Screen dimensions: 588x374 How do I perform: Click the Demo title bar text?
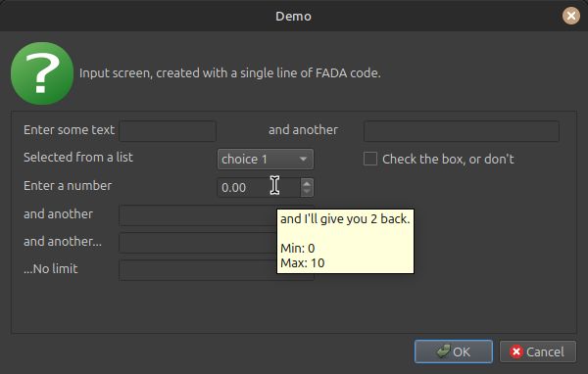tap(293, 16)
